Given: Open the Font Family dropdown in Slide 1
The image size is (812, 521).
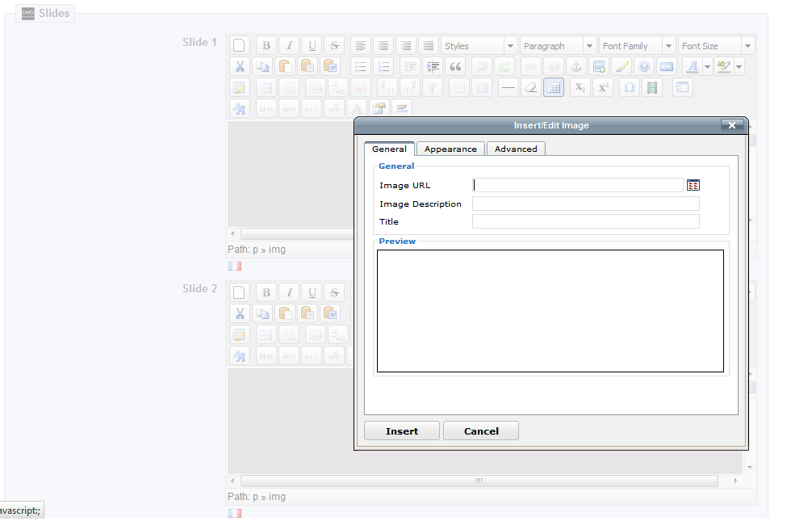Looking at the screenshot, I should [638, 45].
